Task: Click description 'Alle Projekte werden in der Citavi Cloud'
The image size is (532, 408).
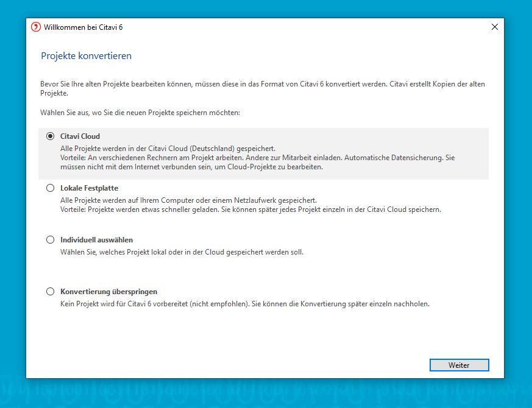Action: coord(168,149)
